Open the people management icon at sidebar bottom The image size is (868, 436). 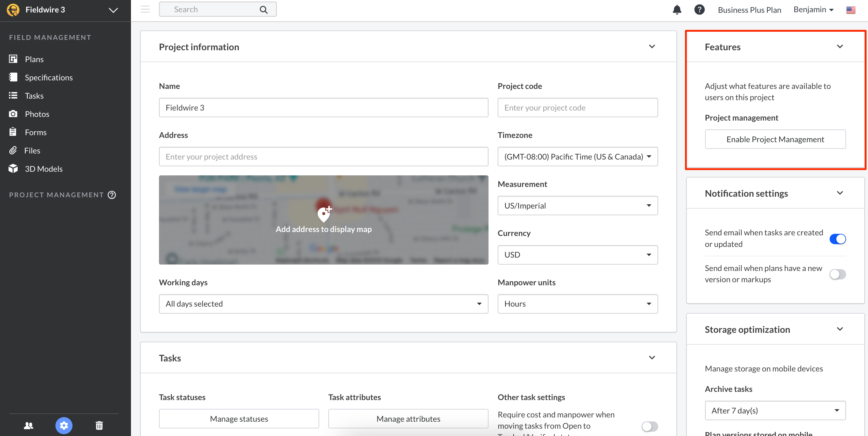click(28, 426)
